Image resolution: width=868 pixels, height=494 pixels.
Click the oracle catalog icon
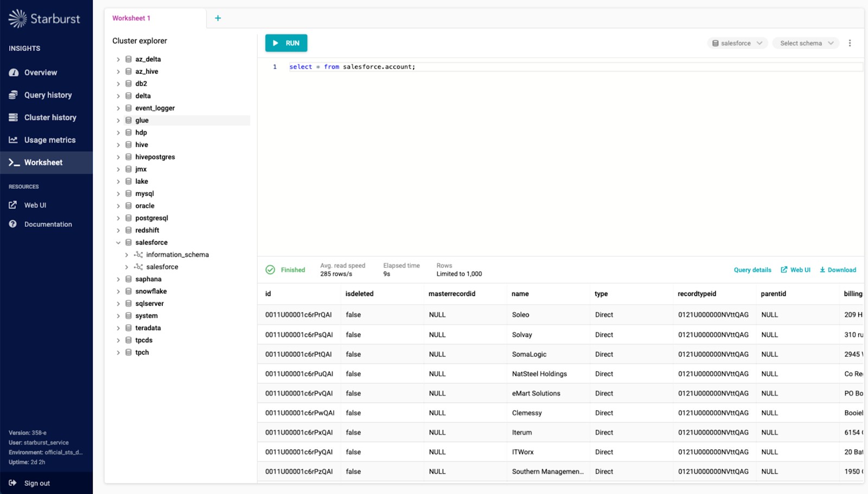point(129,206)
